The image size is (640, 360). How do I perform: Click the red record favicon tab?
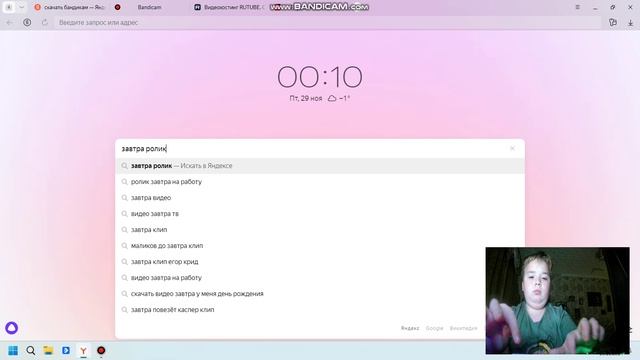(x=118, y=7)
